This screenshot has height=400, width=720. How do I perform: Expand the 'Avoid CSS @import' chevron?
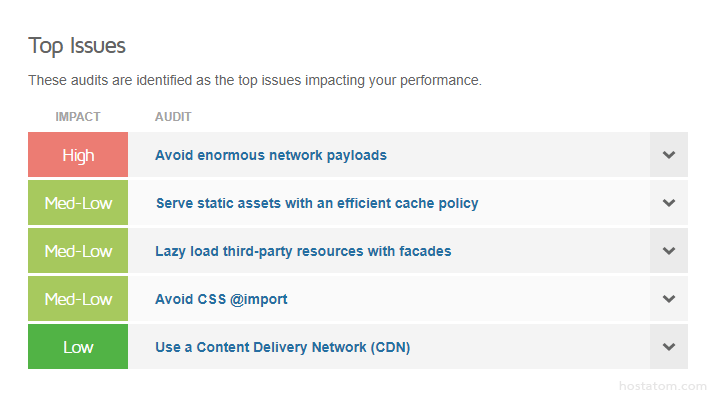tap(669, 299)
